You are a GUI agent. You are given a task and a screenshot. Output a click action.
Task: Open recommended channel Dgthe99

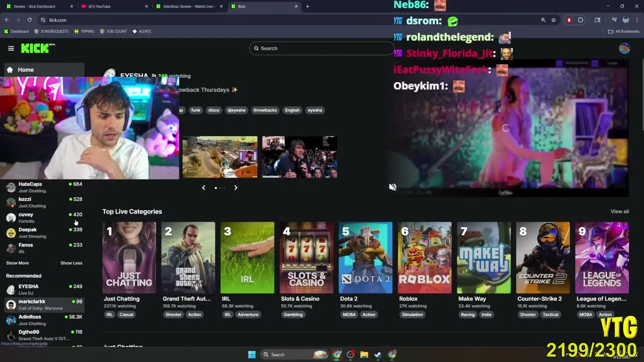click(x=44, y=335)
